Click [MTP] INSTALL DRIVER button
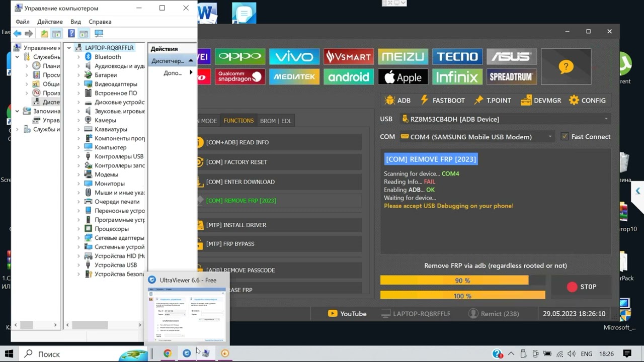 (x=279, y=225)
